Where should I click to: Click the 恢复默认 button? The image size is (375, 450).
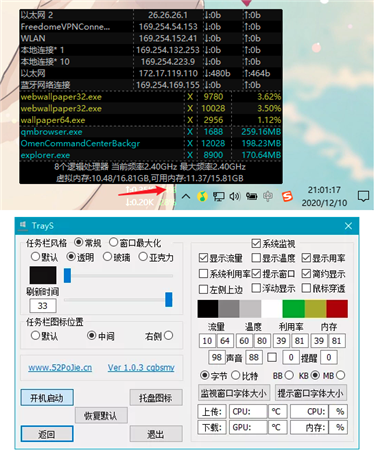pos(101,416)
